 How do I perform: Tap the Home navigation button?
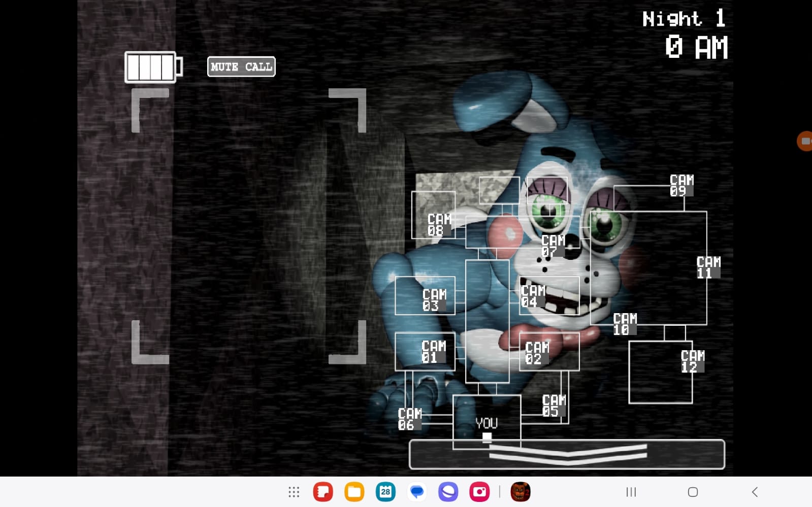(693, 492)
